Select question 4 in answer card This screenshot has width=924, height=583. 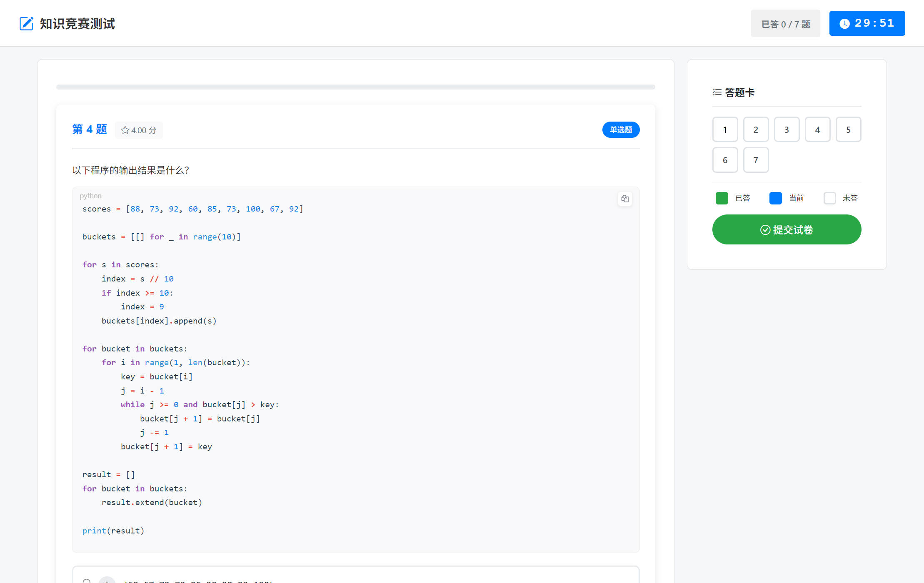(x=817, y=130)
